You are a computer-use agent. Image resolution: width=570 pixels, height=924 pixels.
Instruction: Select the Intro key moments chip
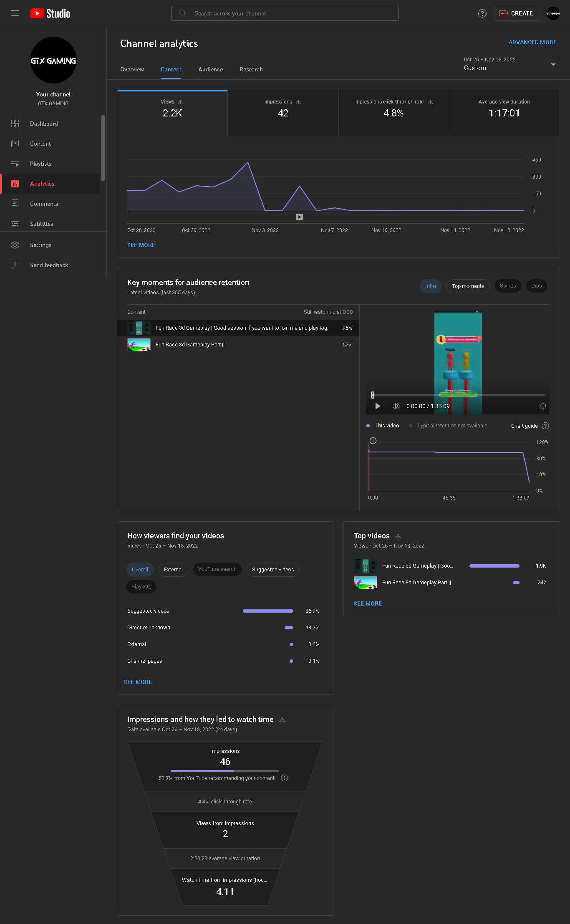coord(431,286)
